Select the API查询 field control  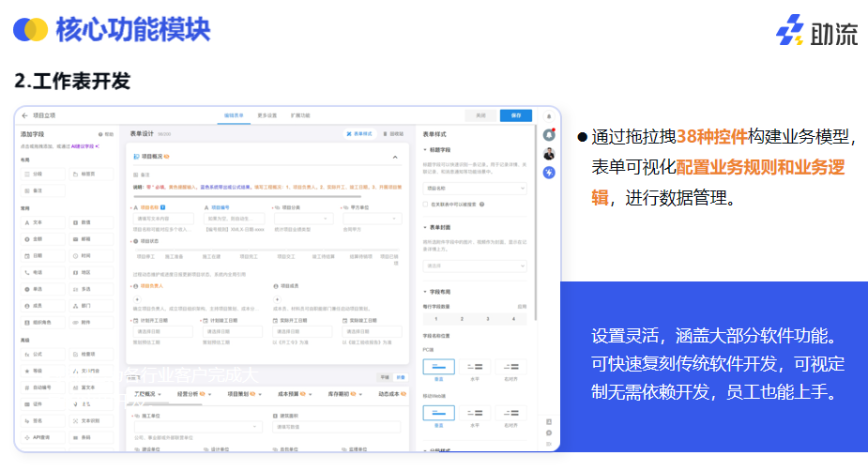42,437
